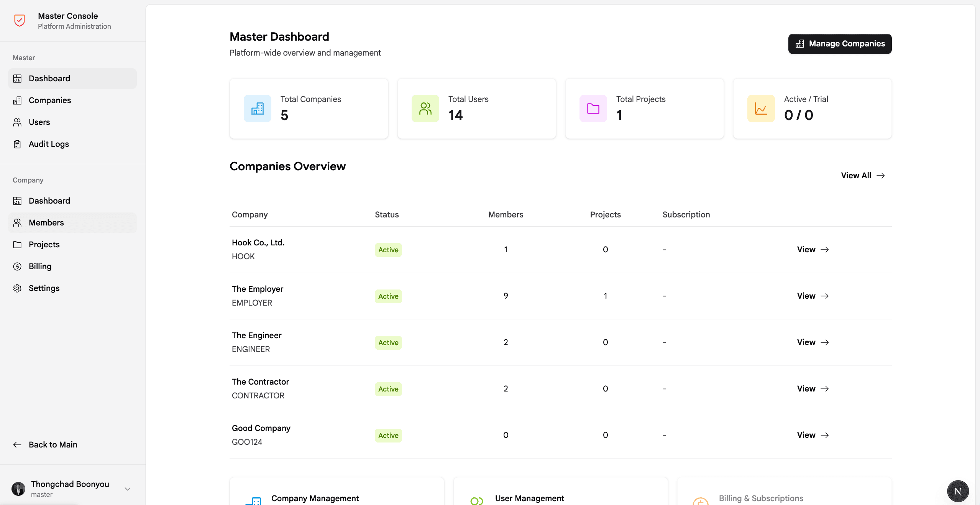View The Employer company details
The image size is (980, 505).
click(813, 296)
